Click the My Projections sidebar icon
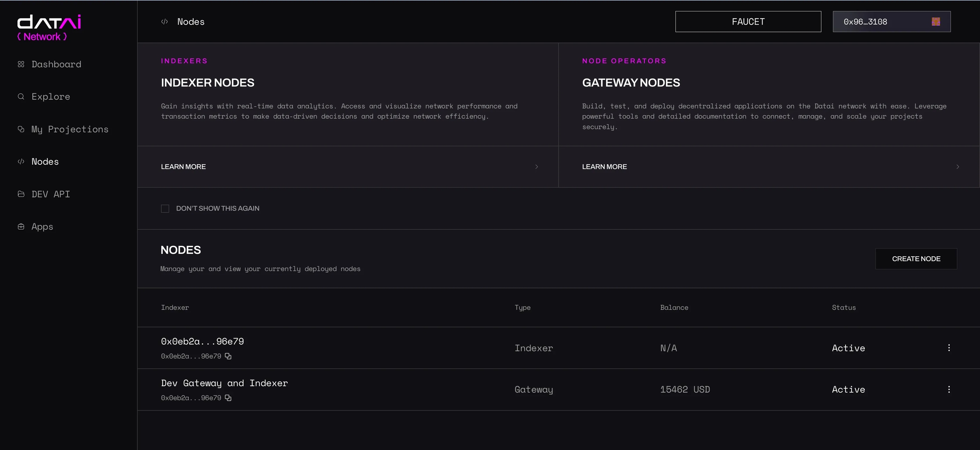The width and height of the screenshot is (980, 450). pyautogui.click(x=21, y=129)
